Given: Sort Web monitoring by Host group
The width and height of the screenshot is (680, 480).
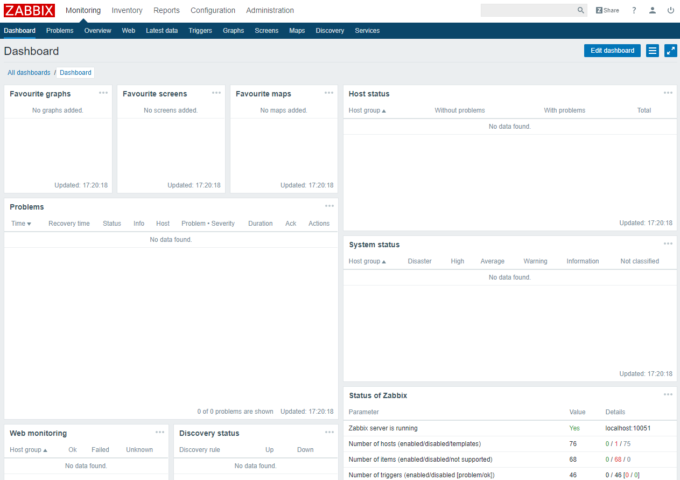Looking at the screenshot, I should coord(28,450).
